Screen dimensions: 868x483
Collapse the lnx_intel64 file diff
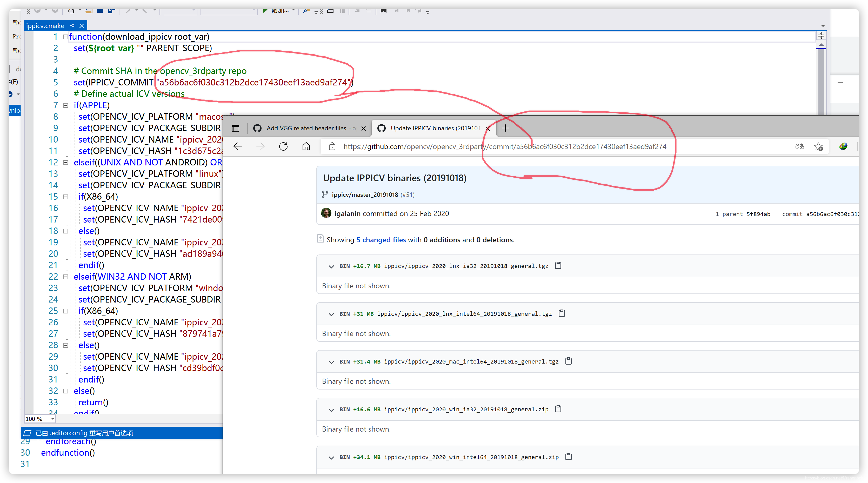point(331,314)
